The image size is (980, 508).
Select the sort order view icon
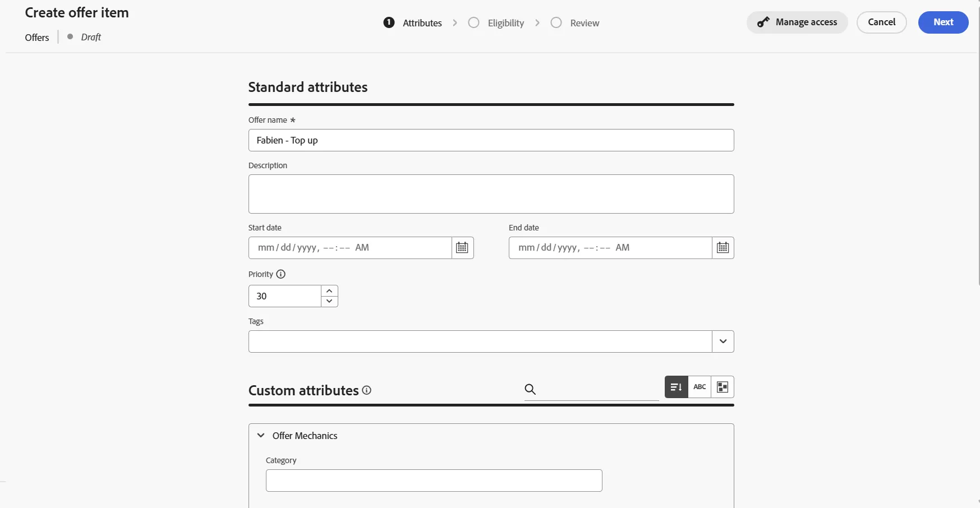(x=677, y=387)
